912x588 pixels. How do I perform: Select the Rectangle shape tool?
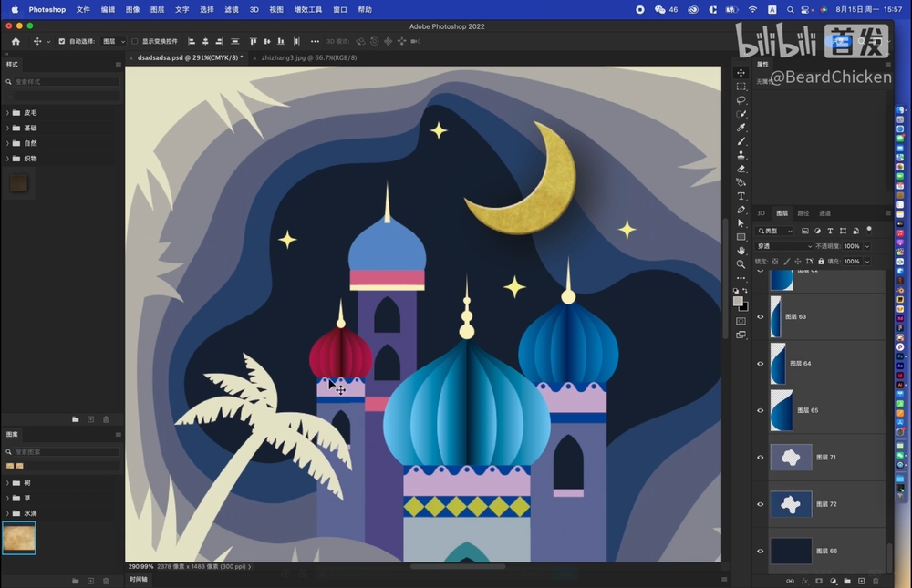pos(741,237)
